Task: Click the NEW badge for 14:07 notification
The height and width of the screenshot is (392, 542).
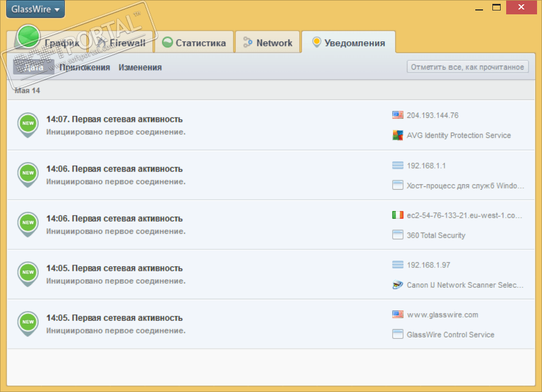Action: [x=28, y=125]
